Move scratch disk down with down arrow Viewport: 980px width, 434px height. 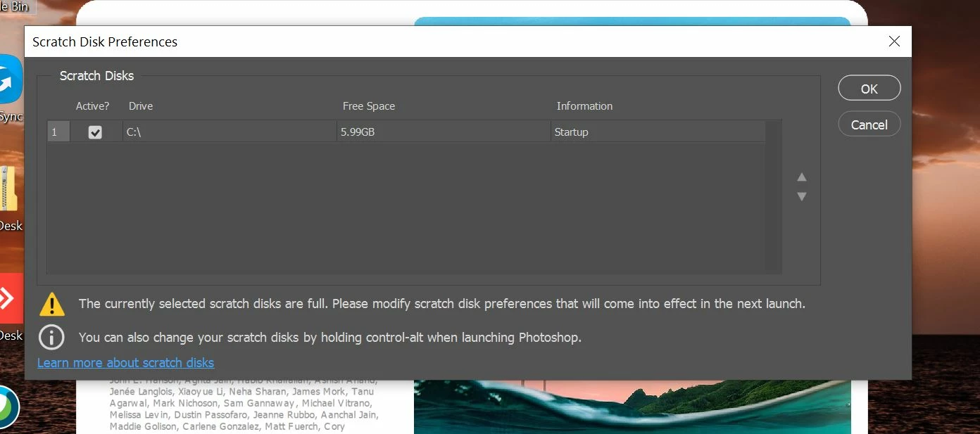[x=801, y=197]
